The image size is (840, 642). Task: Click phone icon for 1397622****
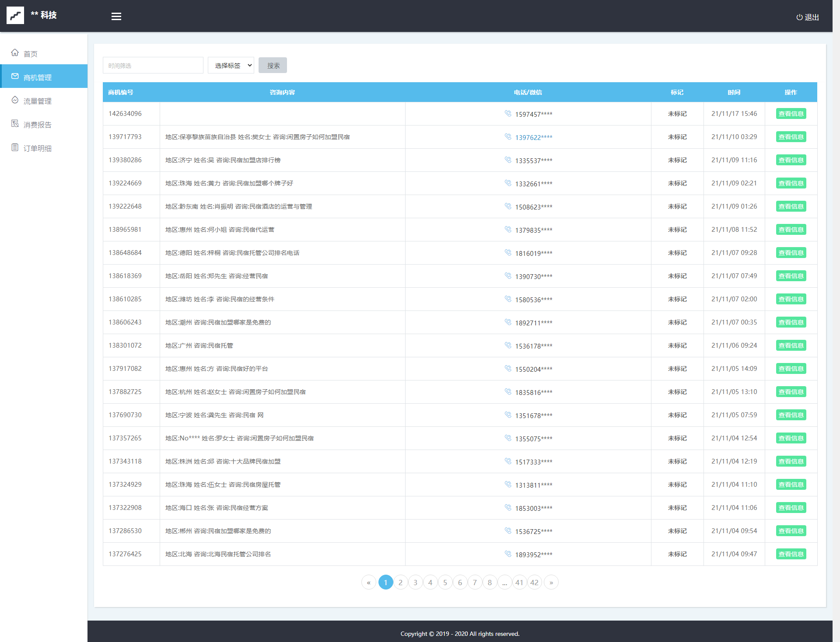click(x=508, y=136)
